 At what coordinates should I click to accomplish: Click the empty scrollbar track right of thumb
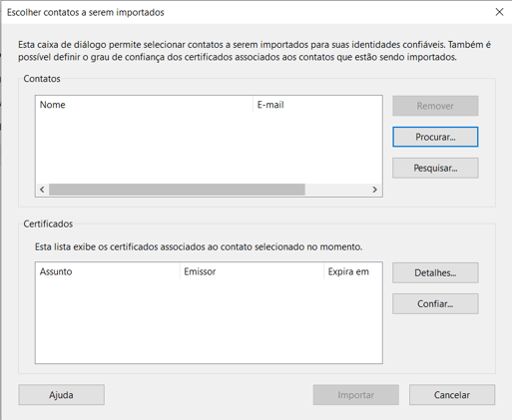point(336,190)
